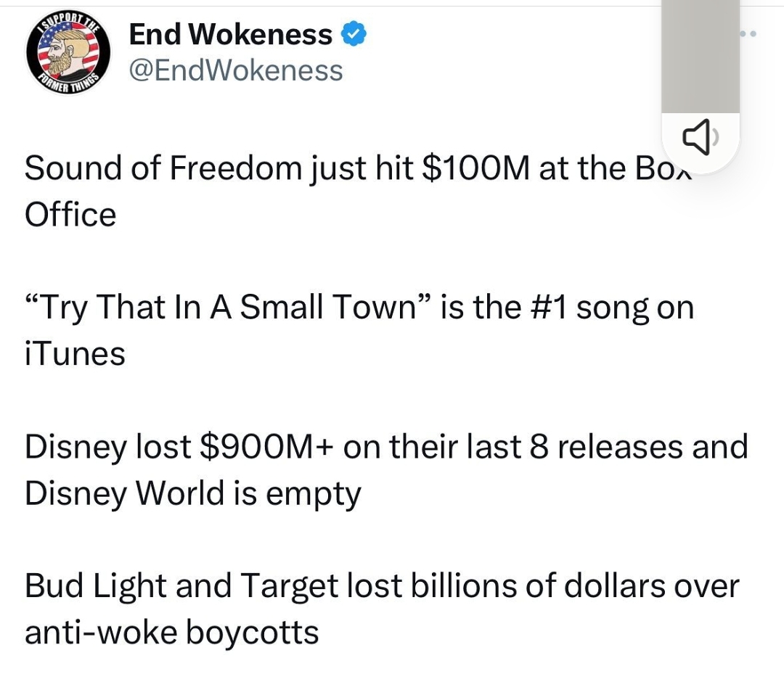Open End Wokeness profile avatar

point(68,52)
